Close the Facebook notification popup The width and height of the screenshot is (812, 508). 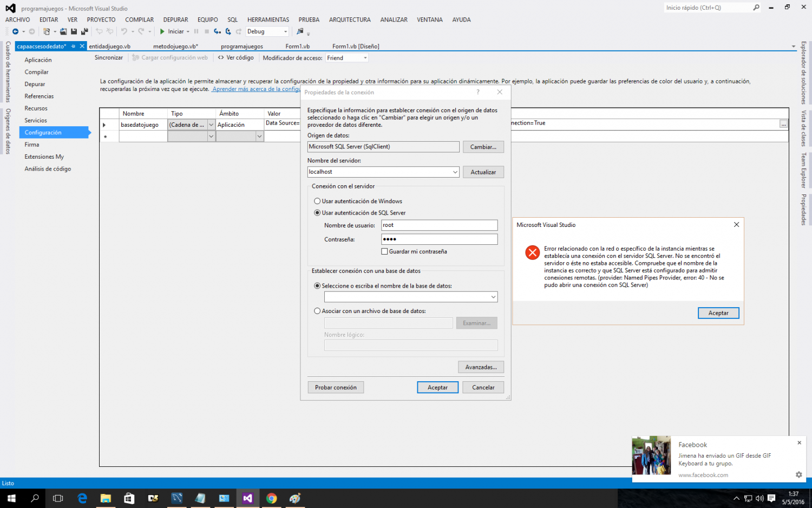click(x=799, y=443)
